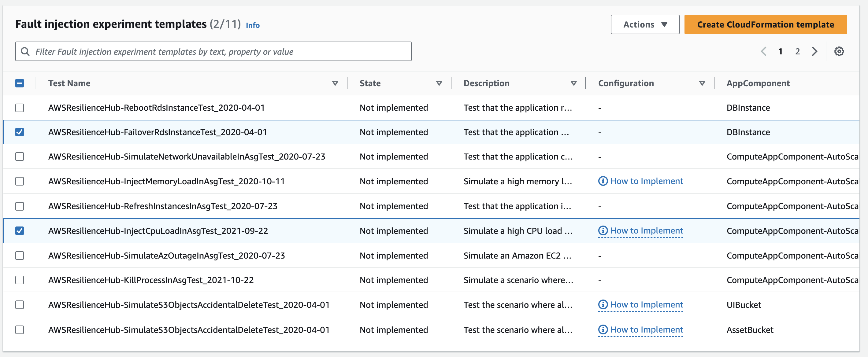
Task: Click previous page chevron
Action: 763,52
